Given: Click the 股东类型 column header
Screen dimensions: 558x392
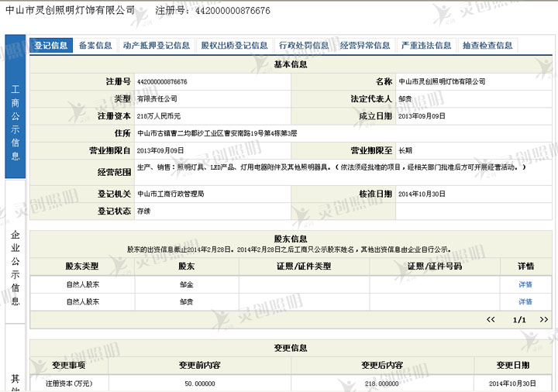Looking at the screenshot, I should 82,266.
